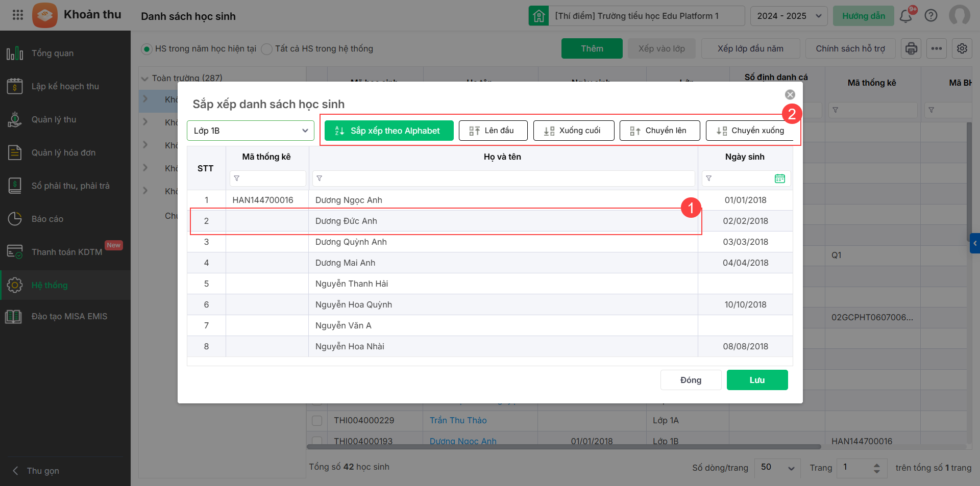
Task: Click the notification bell icon
Action: (906, 16)
